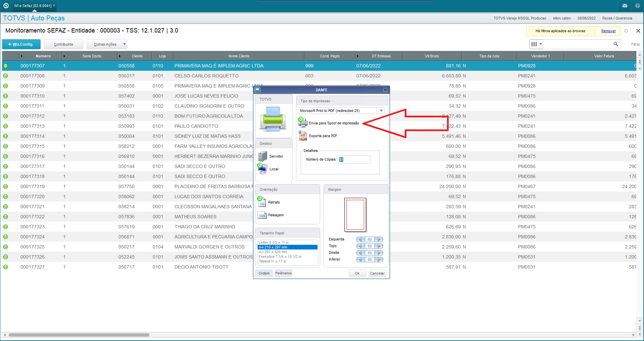Open the printer selection dropdown
Screen dimensions: 644x341
tap(381, 111)
